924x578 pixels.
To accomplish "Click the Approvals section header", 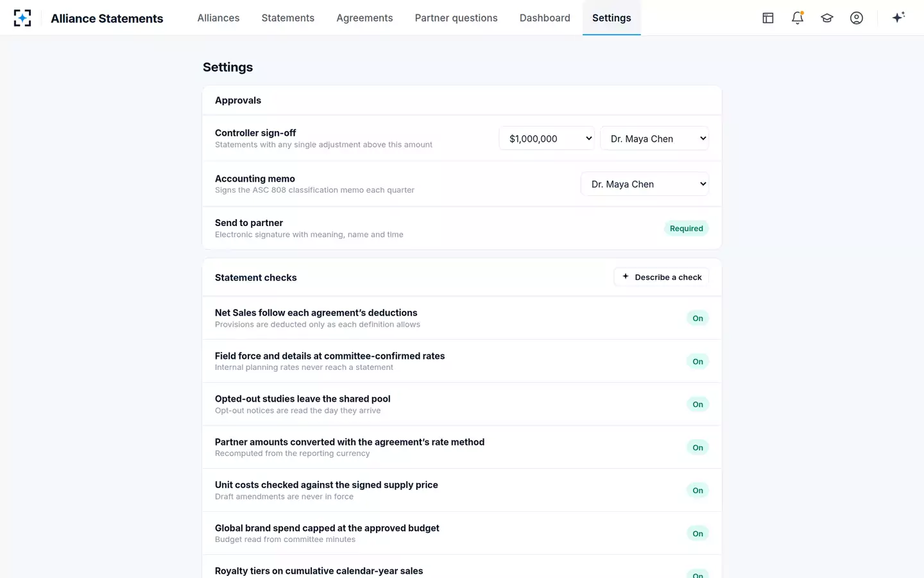I will click(238, 100).
